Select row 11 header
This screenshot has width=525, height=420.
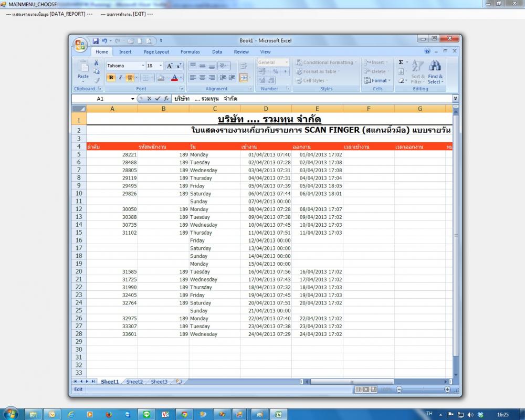pos(79,201)
